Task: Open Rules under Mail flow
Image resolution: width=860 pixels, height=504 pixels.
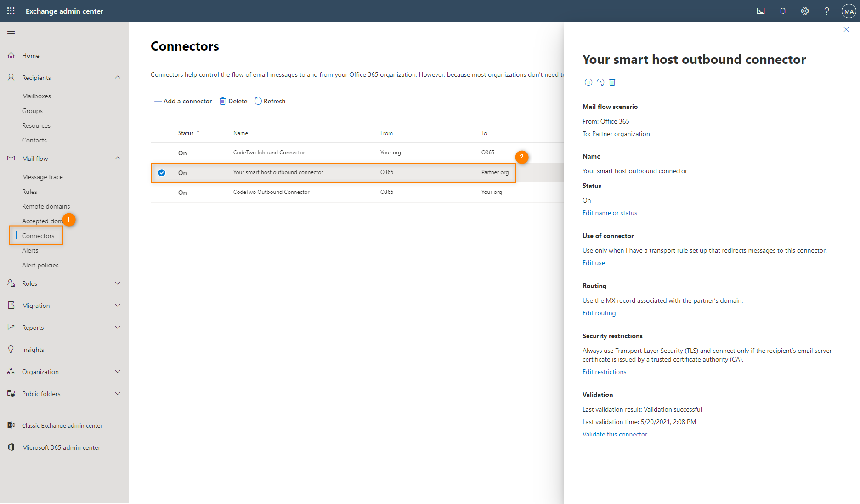Action: pyautogui.click(x=29, y=192)
